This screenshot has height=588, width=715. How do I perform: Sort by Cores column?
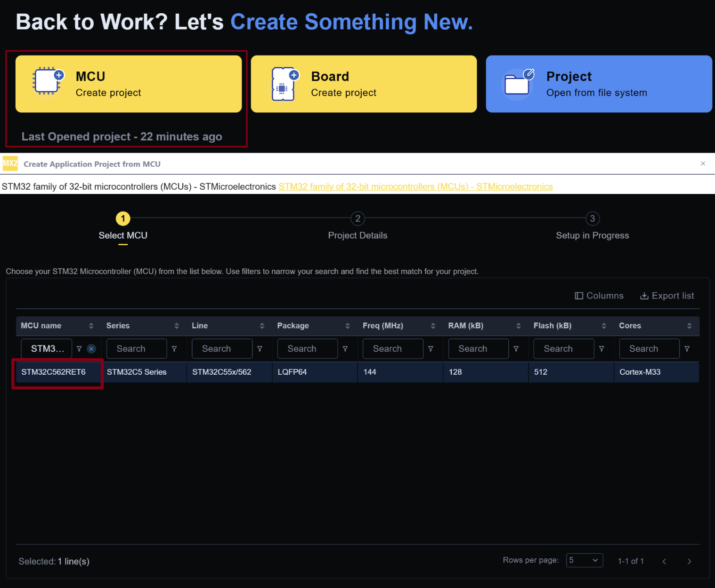689,326
